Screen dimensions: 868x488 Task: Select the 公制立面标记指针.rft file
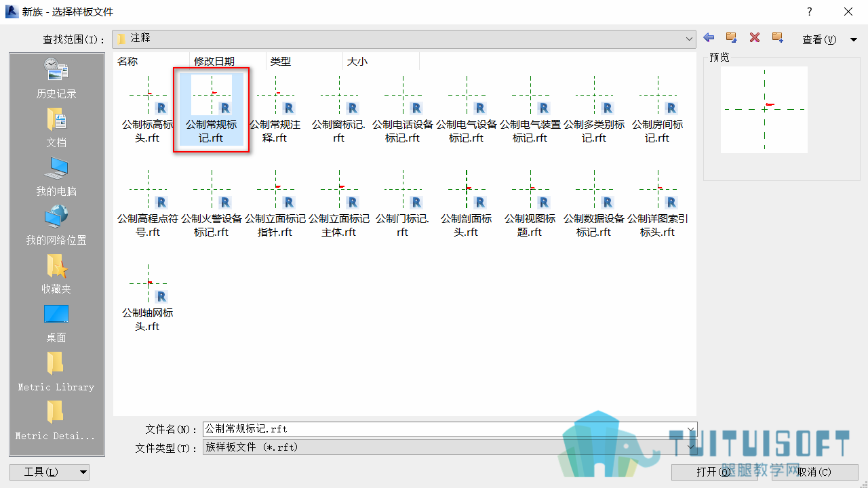pyautogui.click(x=275, y=204)
